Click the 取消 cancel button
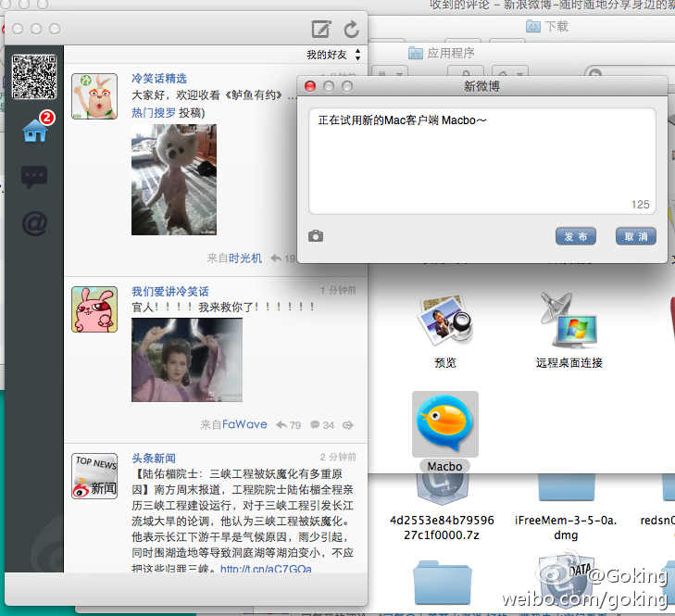Screen dimensions: 675x616 tap(636, 236)
